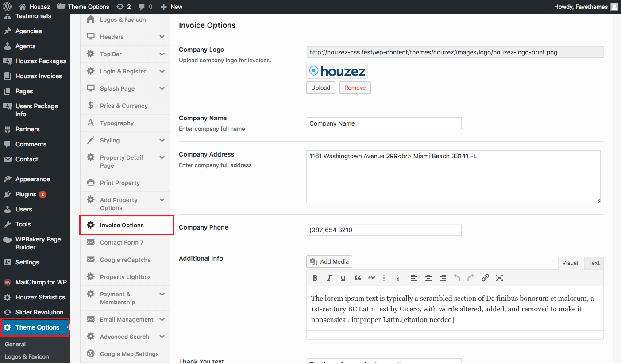Click the Numbered list icon
Image resolution: width=621 pixels, height=364 pixels.
(x=400, y=278)
